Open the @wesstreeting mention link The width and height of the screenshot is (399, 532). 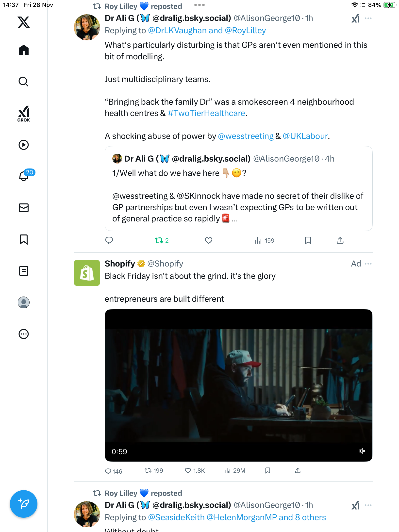246,136
